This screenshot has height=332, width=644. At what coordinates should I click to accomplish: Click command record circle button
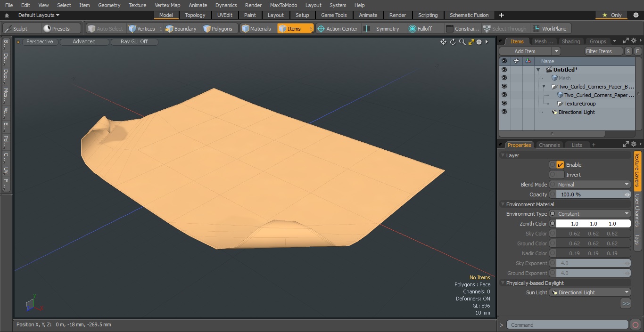(635, 325)
